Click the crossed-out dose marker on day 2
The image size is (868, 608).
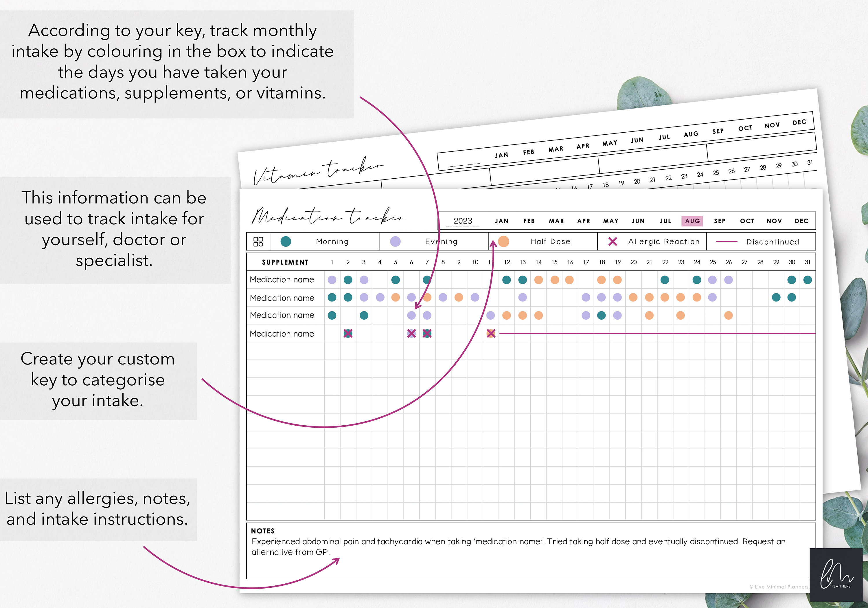(348, 334)
